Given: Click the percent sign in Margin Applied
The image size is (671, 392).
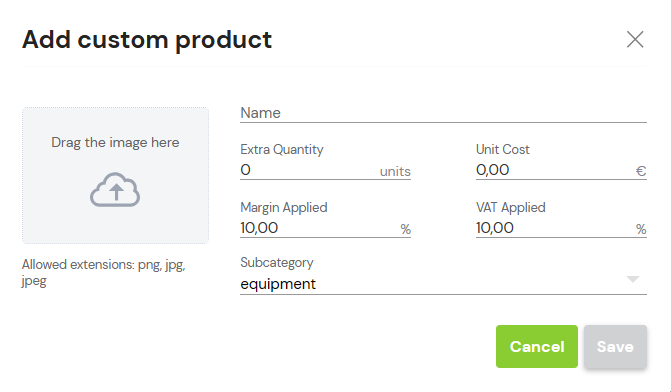Looking at the screenshot, I should tap(405, 229).
